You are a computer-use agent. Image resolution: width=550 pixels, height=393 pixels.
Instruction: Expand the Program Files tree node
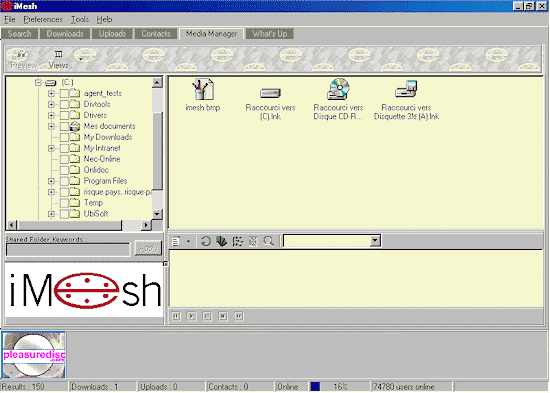pyautogui.click(x=51, y=181)
